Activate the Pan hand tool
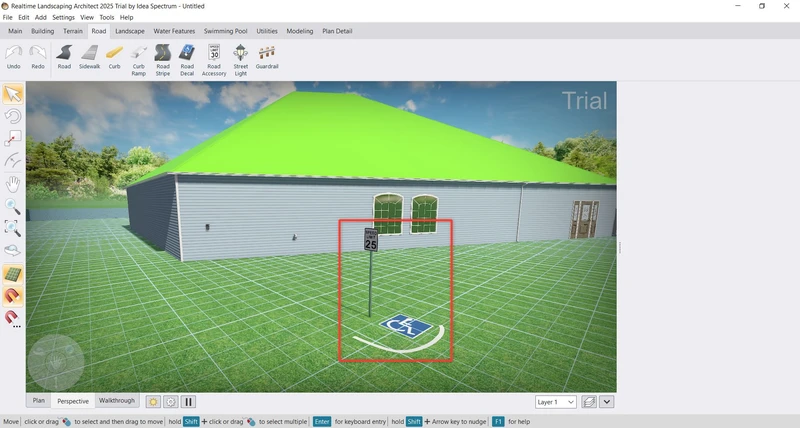The image size is (800, 428). coord(13,184)
